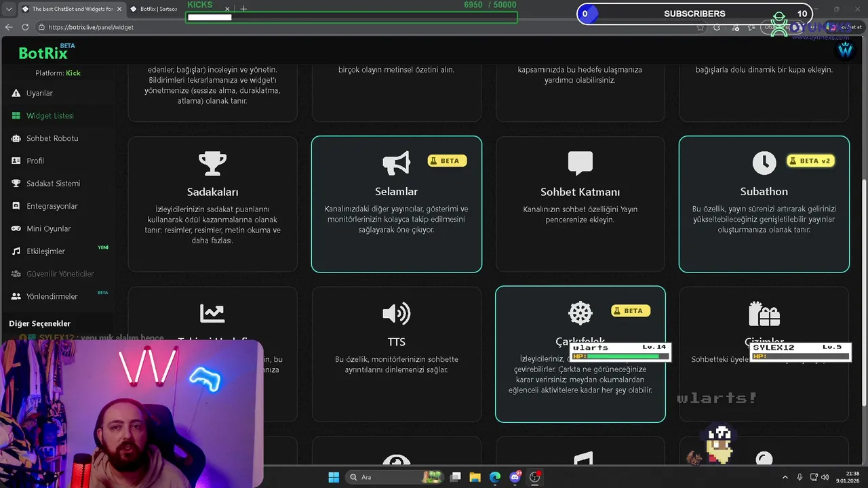Open Microsoft Edge from taskbar
868x488 pixels.
tap(495, 477)
